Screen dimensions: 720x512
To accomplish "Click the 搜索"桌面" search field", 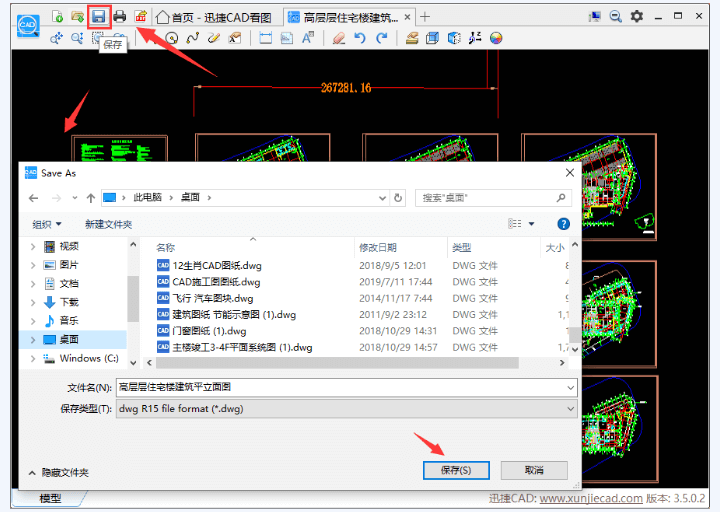I will (493, 198).
